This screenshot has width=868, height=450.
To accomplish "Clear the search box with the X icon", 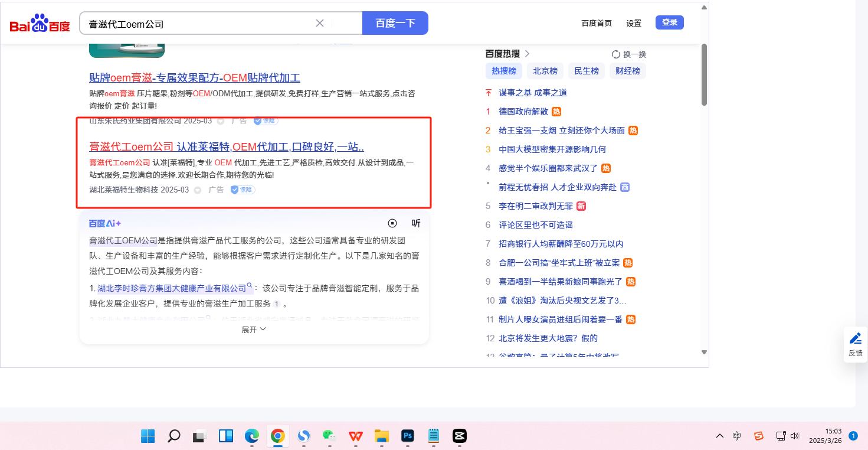I will (320, 23).
